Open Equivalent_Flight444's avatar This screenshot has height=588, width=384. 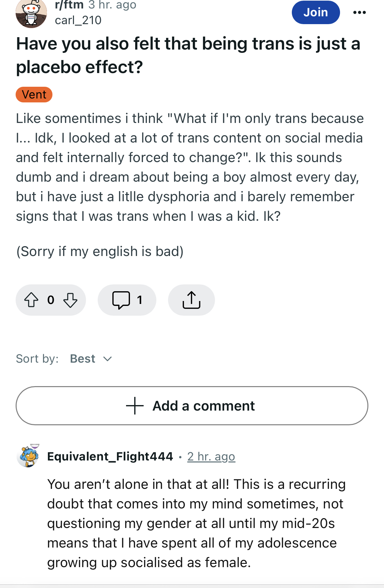click(28, 456)
